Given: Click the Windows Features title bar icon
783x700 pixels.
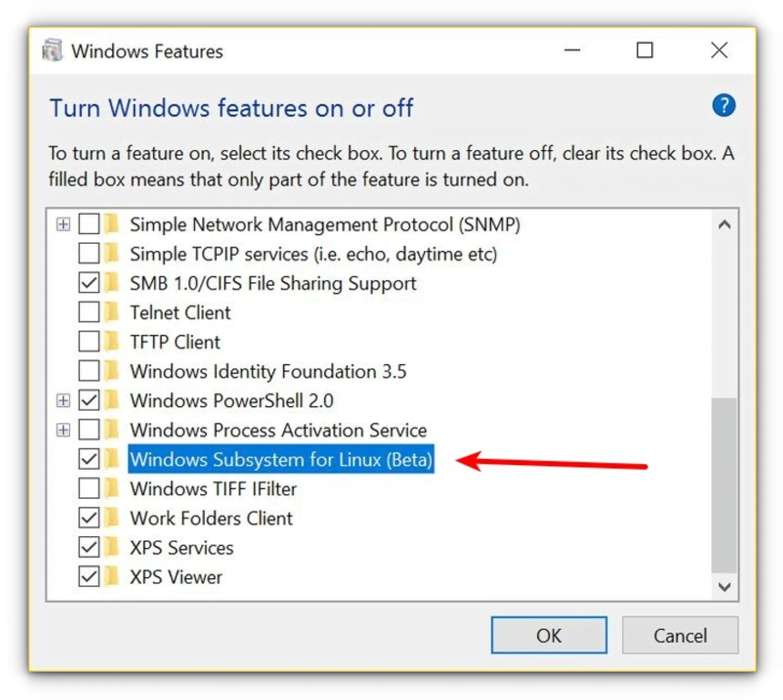Looking at the screenshot, I should [52, 51].
